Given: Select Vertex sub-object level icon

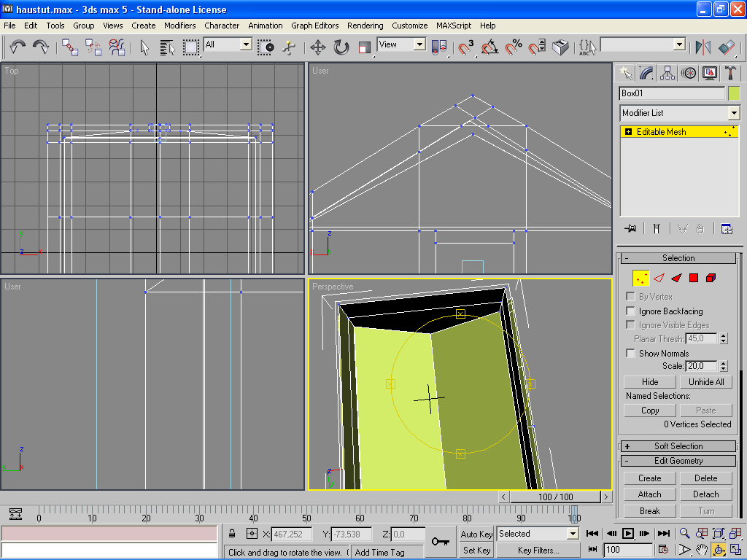Looking at the screenshot, I should pyautogui.click(x=640, y=278).
